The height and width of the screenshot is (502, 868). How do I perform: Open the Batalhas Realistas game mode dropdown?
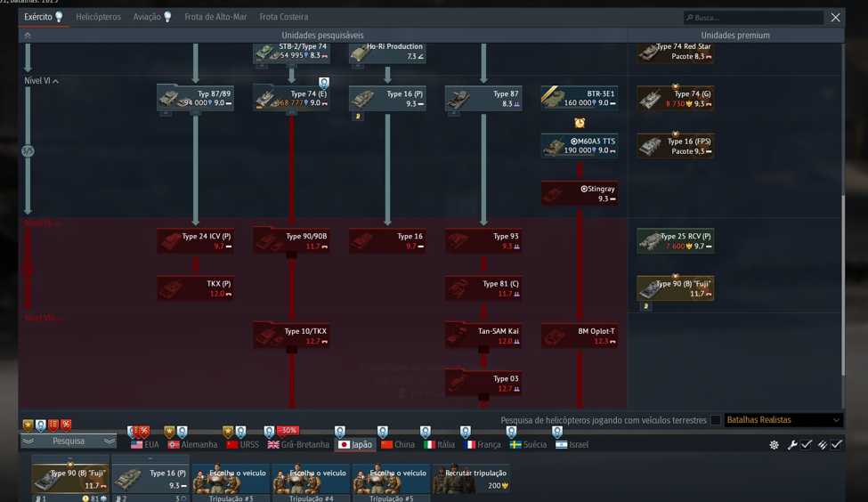coord(783,420)
